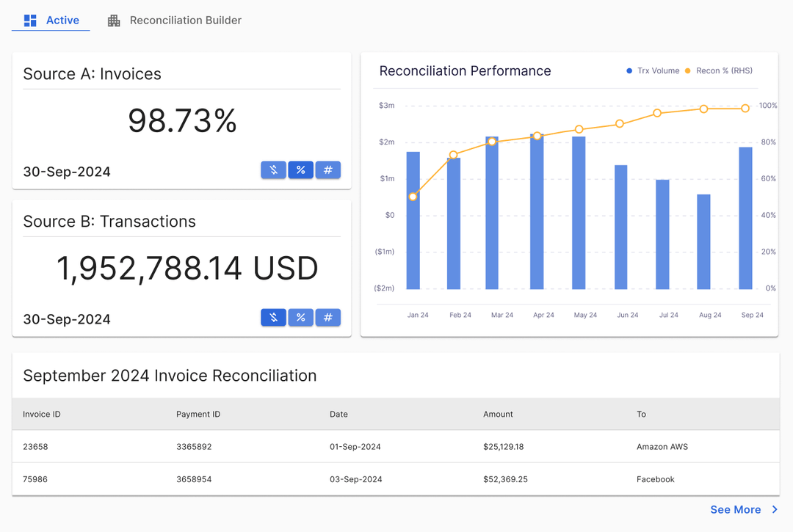The width and height of the screenshot is (793, 532).
Task: Switch to the Active tab
Action: (62, 20)
